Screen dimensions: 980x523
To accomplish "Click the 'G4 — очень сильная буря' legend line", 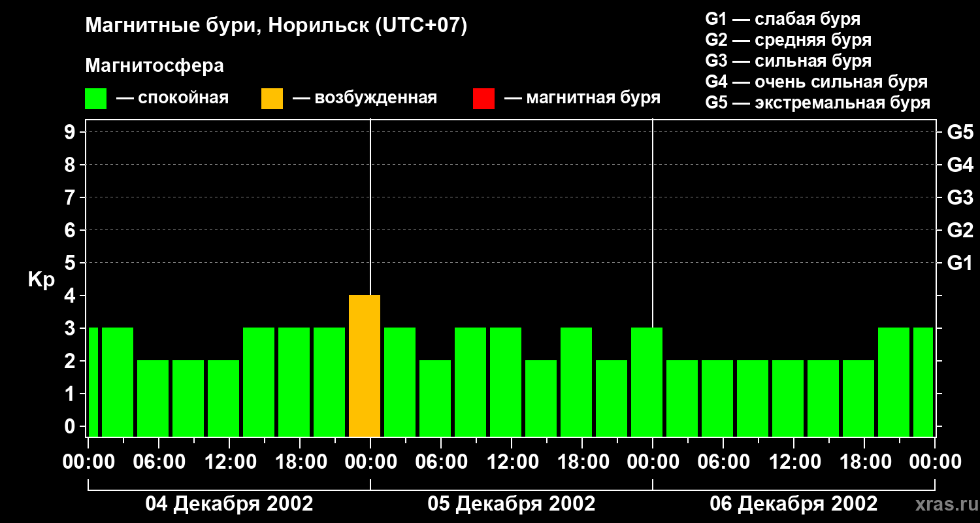I will click(817, 82).
